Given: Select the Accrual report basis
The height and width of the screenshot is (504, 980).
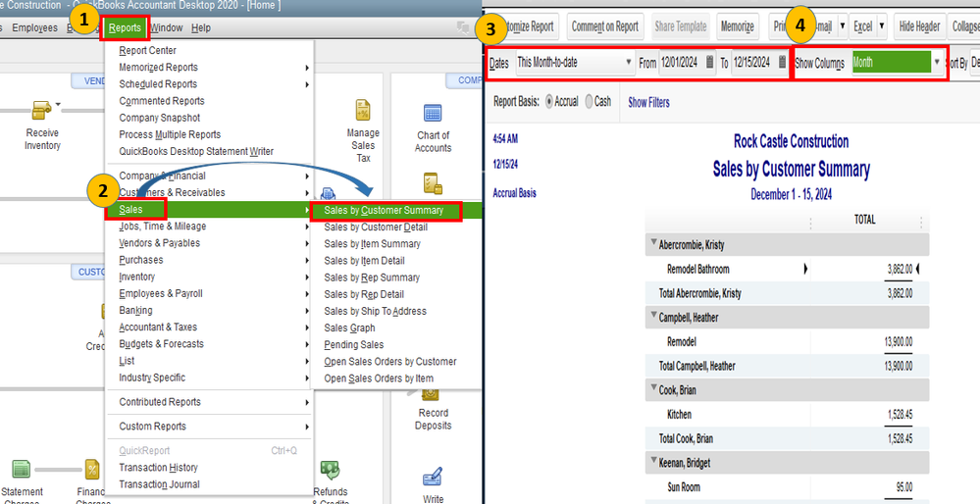Looking at the screenshot, I should coord(549,102).
